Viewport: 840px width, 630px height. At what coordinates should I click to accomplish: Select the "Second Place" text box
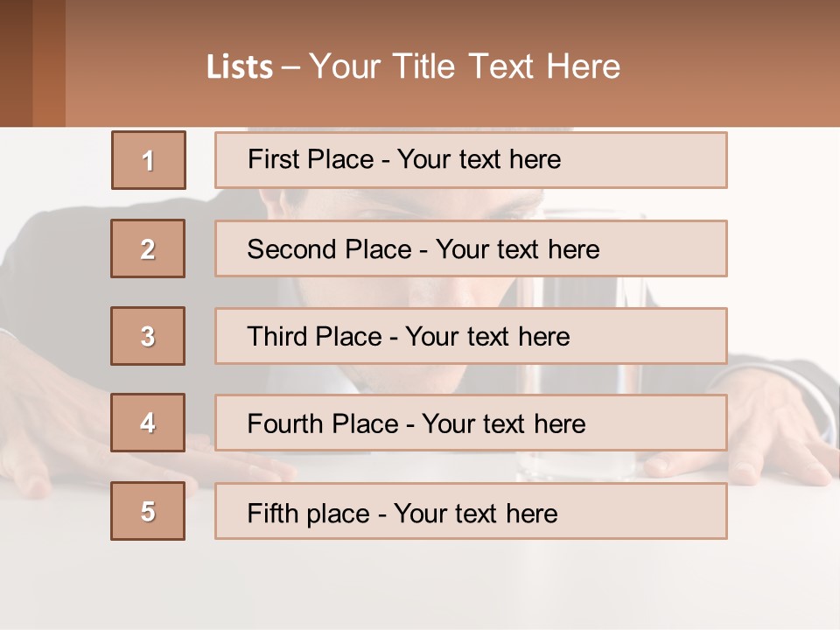click(471, 248)
